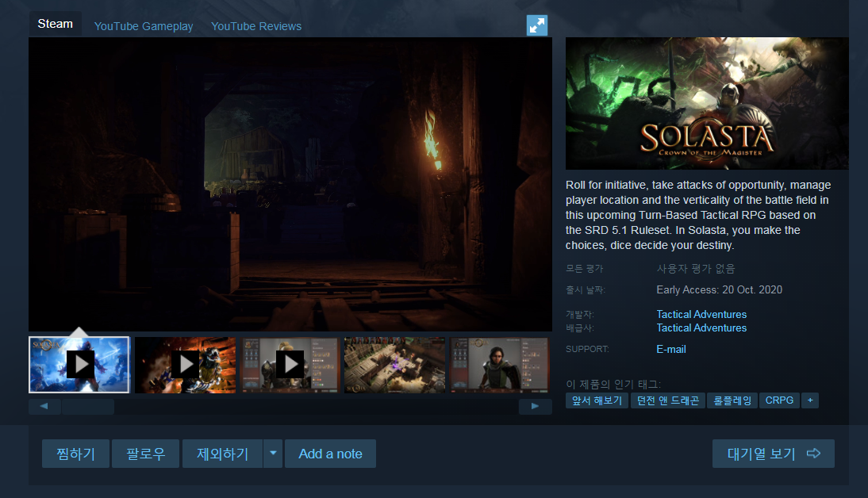
Task: Play the first Solasta trailer thumbnail
Action: [79, 365]
